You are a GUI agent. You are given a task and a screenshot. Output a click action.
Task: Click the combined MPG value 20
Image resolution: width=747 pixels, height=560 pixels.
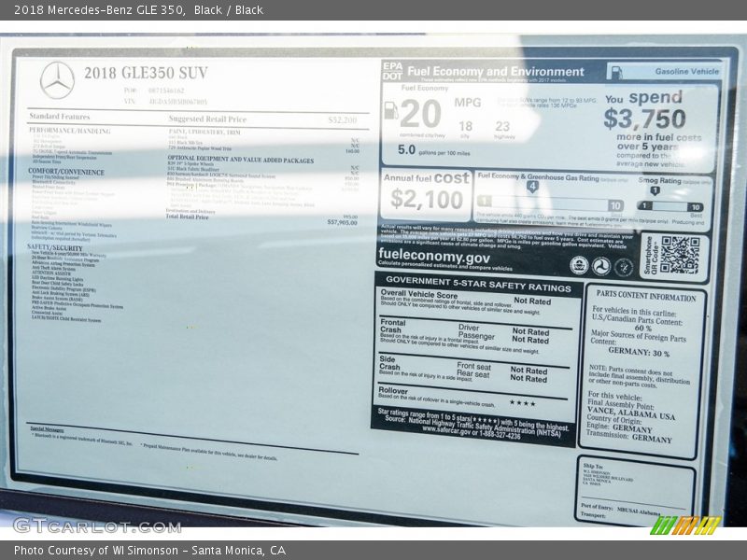[421, 114]
